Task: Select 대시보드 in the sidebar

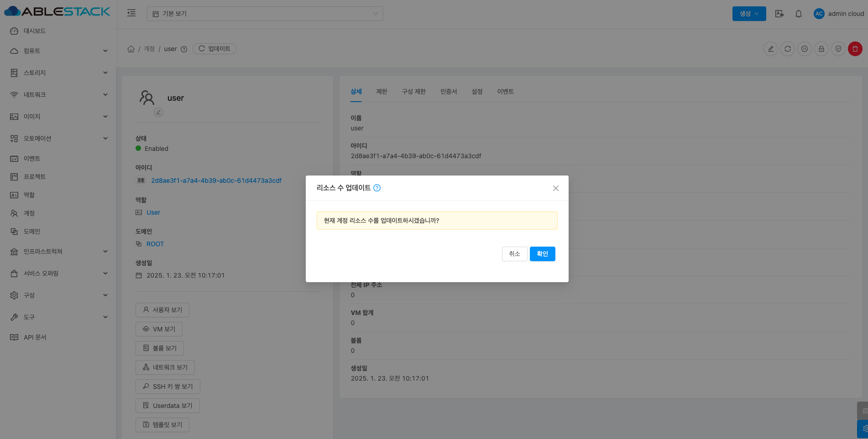Action: (35, 31)
